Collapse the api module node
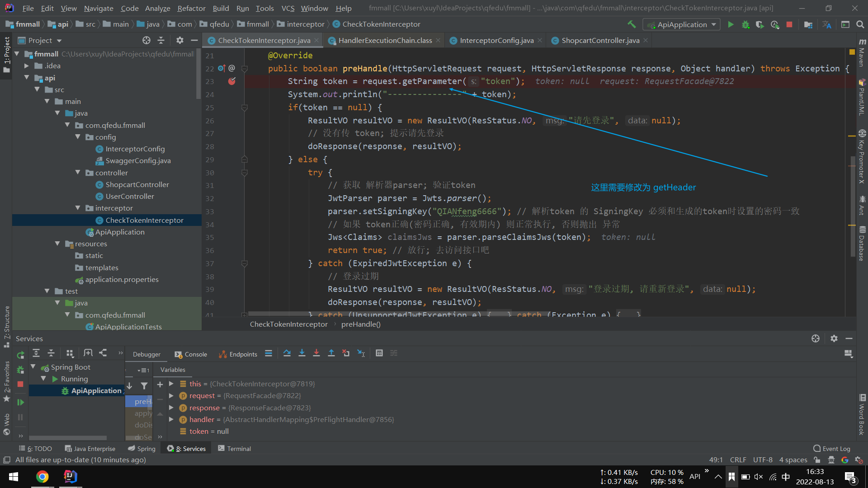The image size is (868, 488). click(x=27, y=78)
